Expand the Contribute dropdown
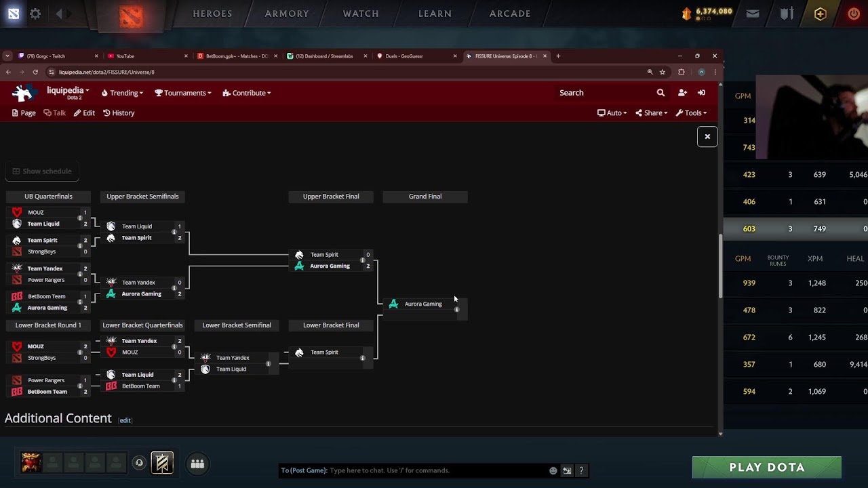The height and width of the screenshot is (488, 868). 247,93
